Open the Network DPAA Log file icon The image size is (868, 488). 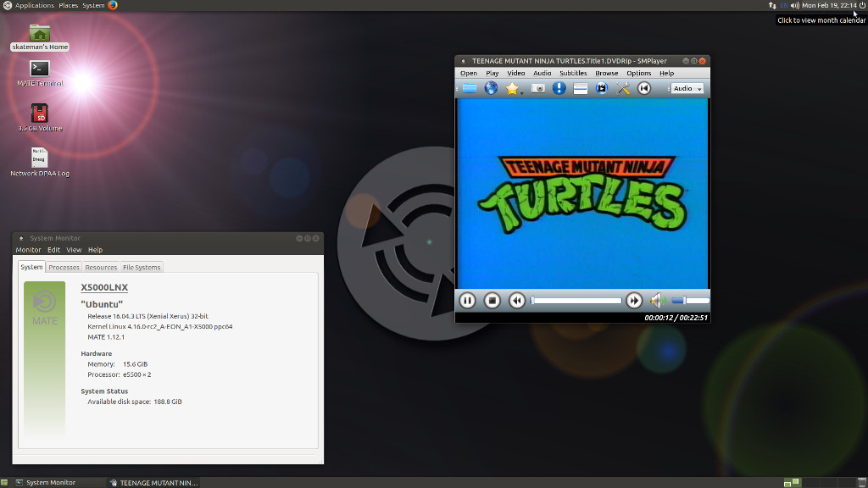39,162
